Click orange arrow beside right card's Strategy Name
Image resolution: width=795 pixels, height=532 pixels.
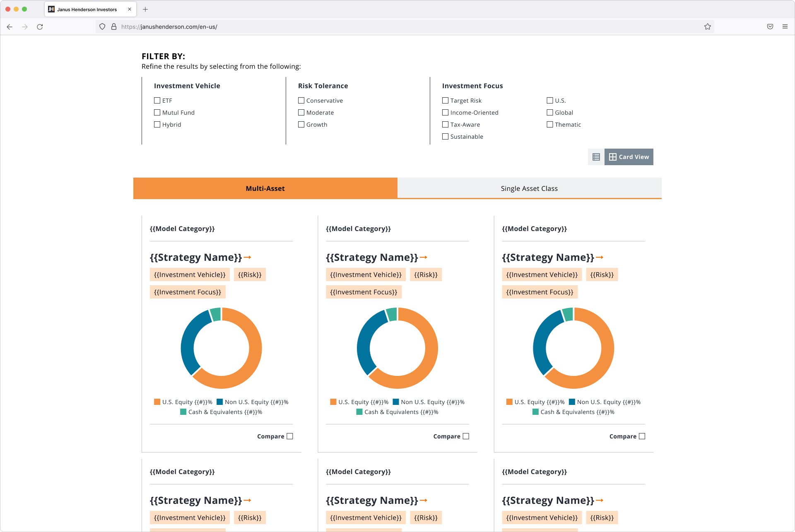click(x=600, y=258)
